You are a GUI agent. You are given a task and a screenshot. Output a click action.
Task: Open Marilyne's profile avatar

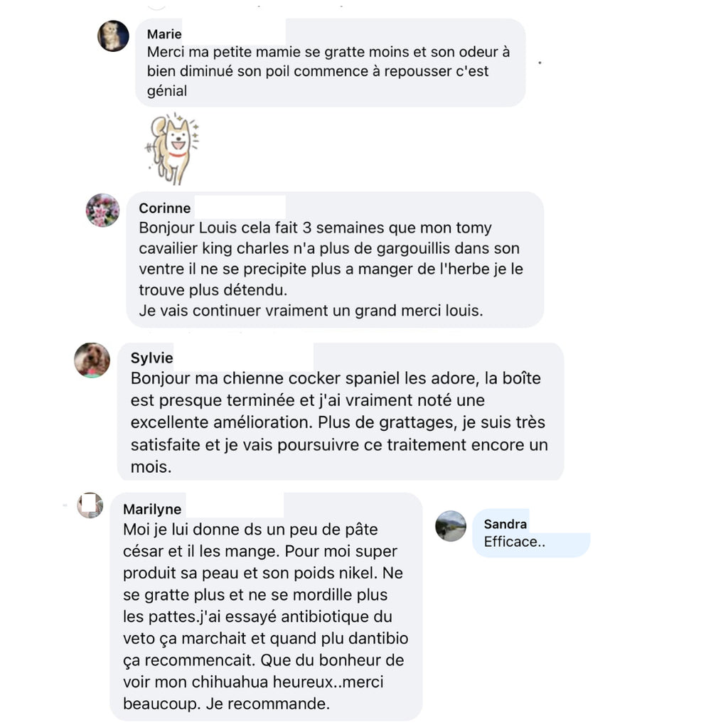click(x=90, y=505)
